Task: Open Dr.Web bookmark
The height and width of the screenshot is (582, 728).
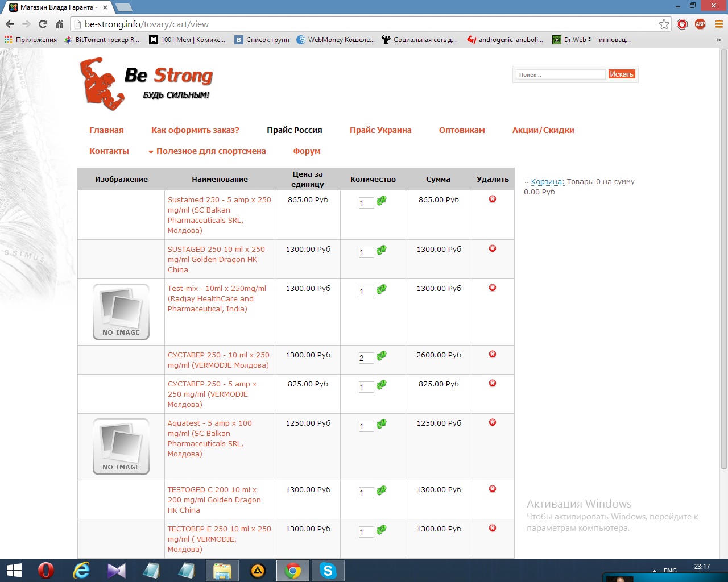Action: [591, 40]
